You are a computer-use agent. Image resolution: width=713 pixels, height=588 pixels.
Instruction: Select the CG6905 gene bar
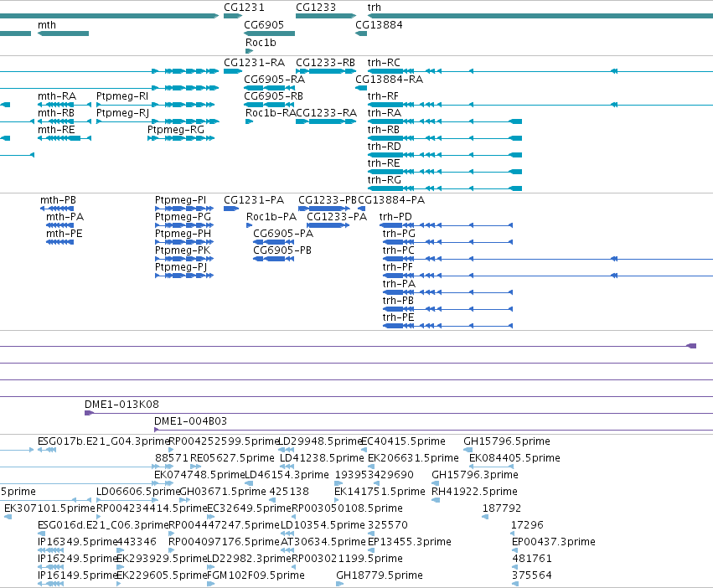click(x=270, y=34)
